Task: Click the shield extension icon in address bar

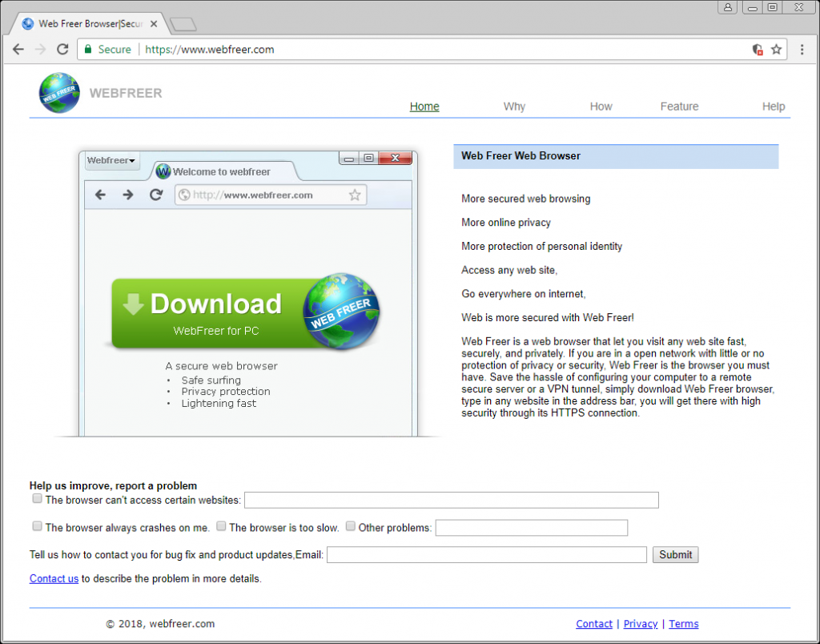Action: 758,50
